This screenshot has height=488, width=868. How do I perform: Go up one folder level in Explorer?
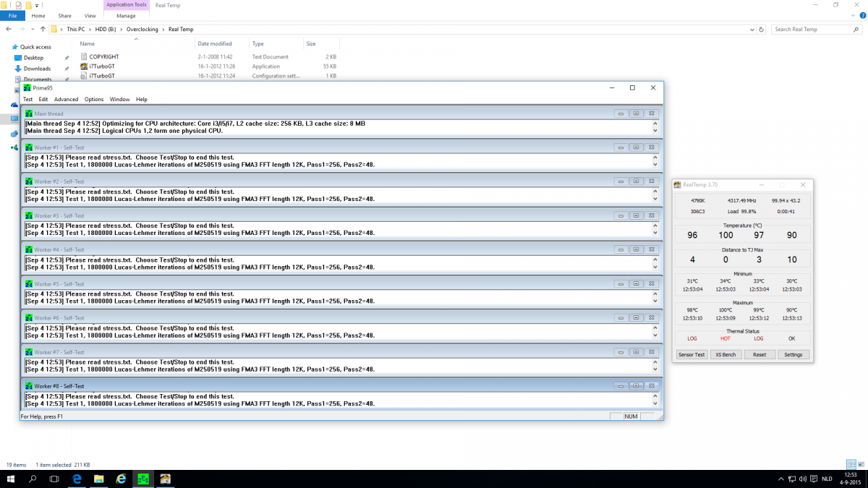43,30
